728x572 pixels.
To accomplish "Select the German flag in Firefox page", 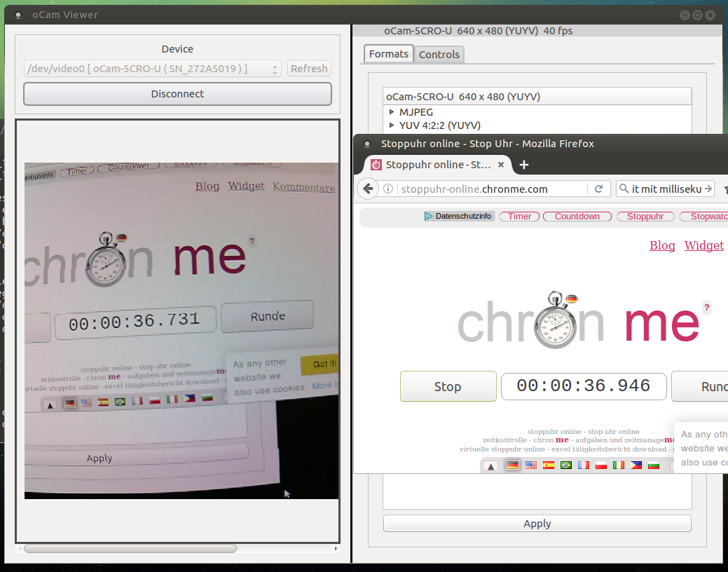I will (513, 465).
